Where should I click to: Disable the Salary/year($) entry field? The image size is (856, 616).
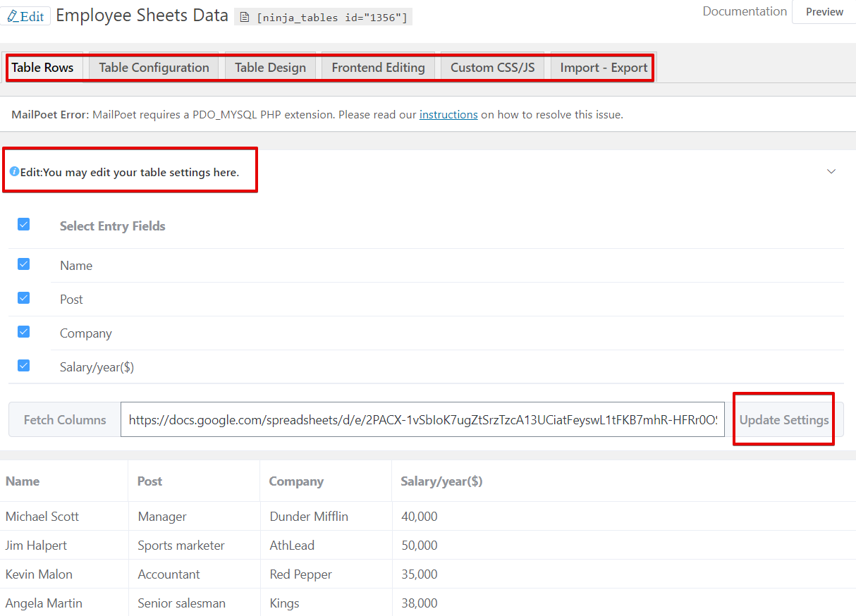click(x=23, y=365)
